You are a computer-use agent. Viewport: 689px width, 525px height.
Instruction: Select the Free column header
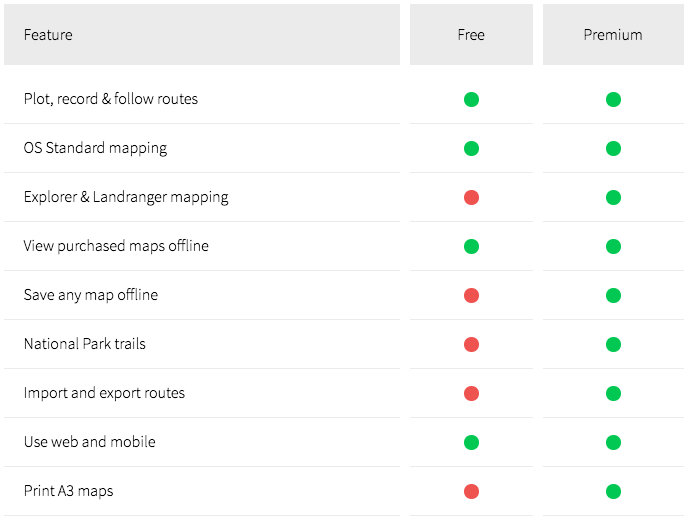(x=471, y=35)
